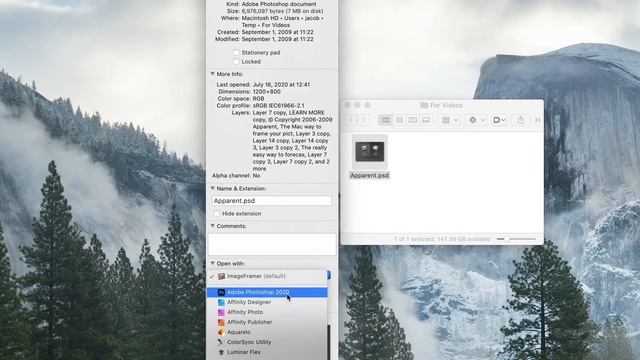Viewport: 640px width, 360px height.
Task: Open the Finder group-by dropdown
Action: point(450,120)
